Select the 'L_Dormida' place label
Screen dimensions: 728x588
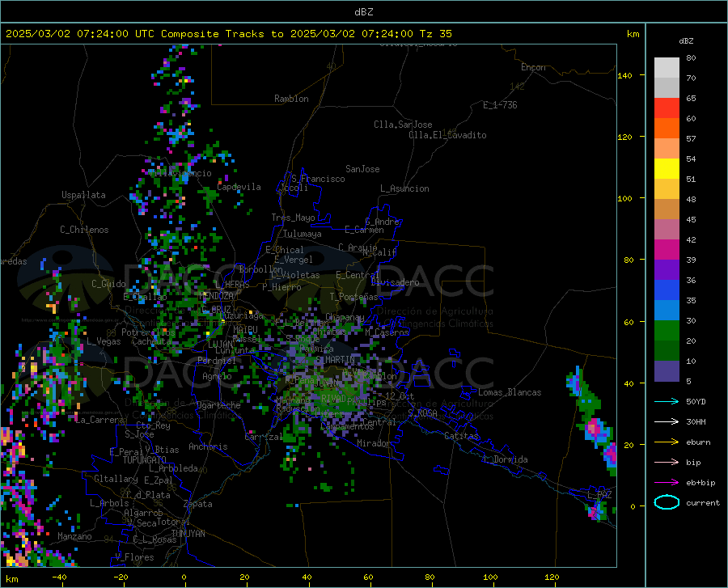(x=505, y=459)
